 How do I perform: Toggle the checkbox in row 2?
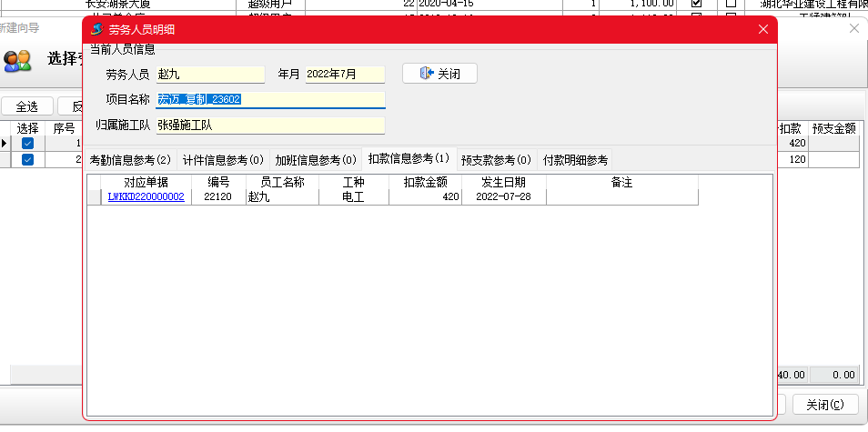click(x=28, y=159)
